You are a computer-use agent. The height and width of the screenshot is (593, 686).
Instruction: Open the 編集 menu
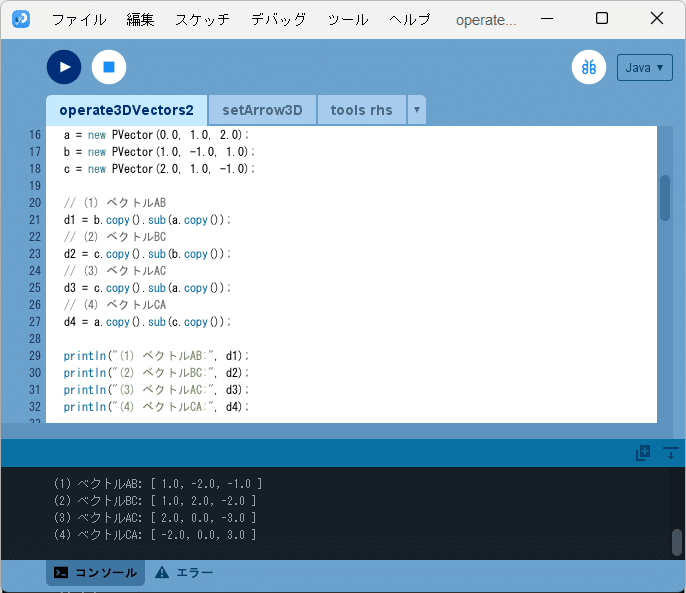point(140,20)
